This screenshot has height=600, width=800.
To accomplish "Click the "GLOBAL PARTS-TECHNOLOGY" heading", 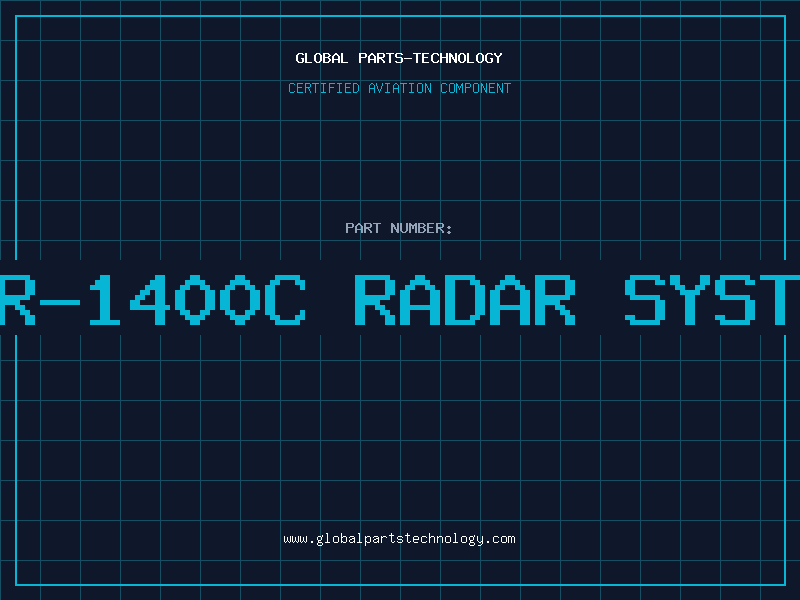I will click(399, 58).
